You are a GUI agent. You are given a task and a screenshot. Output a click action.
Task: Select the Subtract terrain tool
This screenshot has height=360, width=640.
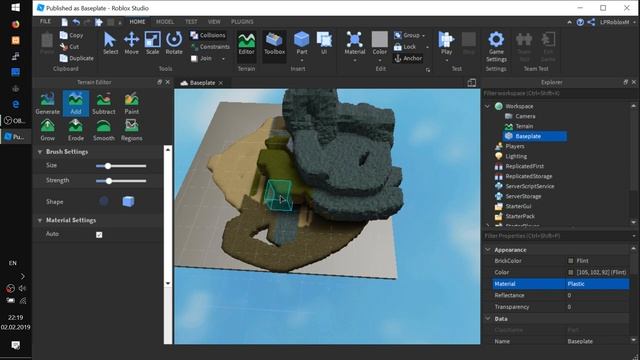tap(104, 103)
